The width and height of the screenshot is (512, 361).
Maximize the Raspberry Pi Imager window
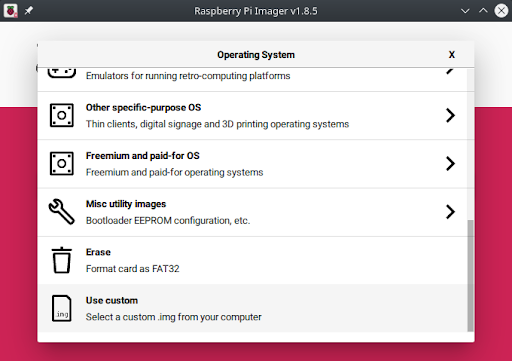(483, 11)
